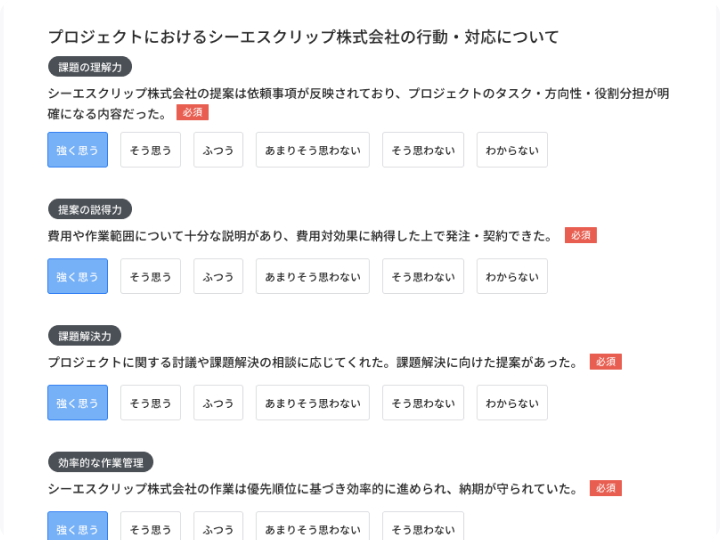Choose ふつう for 課題解決力
The height and width of the screenshot is (540, 720).
point(218,403)
